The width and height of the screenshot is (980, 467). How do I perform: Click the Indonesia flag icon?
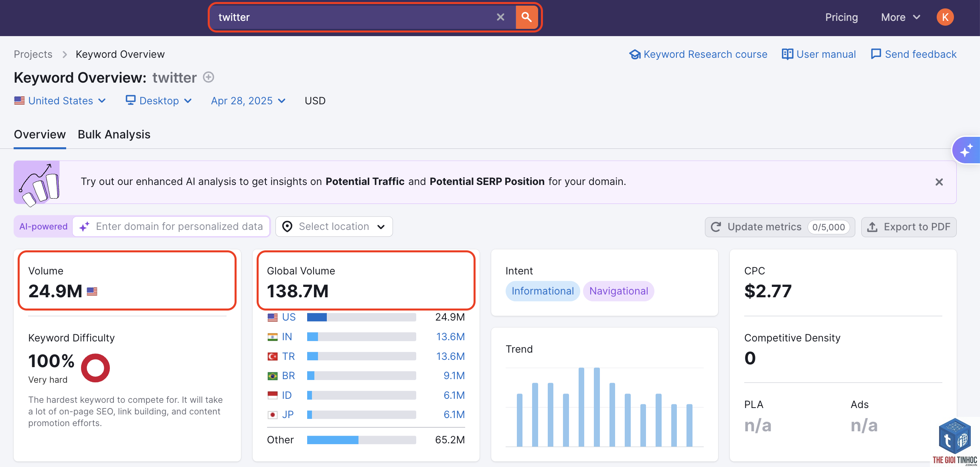273,395
